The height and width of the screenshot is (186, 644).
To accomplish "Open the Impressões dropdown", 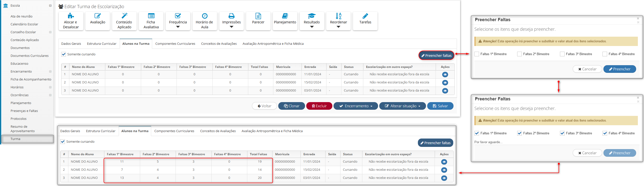I will click(231, 21).
